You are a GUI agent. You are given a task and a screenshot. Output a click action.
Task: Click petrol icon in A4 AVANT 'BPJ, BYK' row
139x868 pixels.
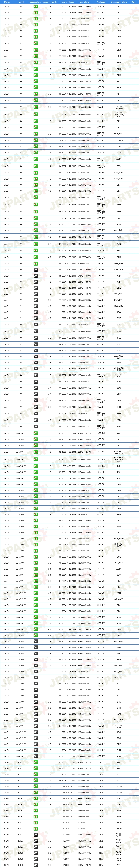point(36,563)
